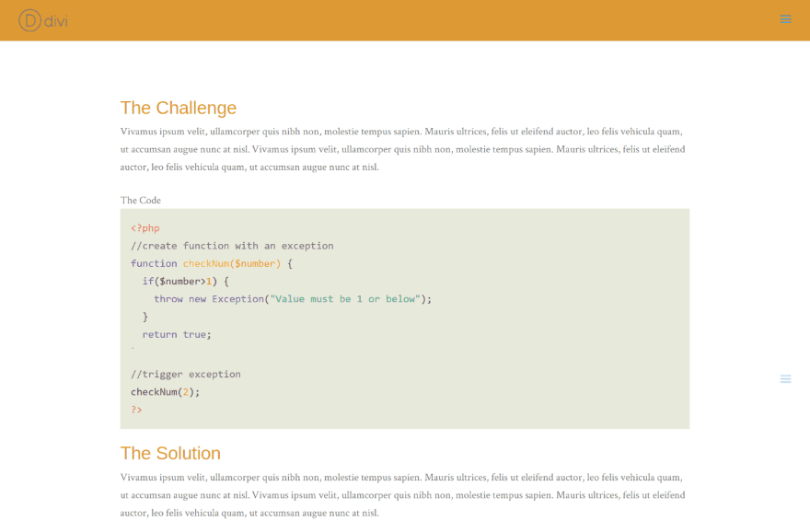The width and height of the screenshot is (810, 532).
Task: Click the "divi" wordmark text in the header
Action: (x=56, y=20)
